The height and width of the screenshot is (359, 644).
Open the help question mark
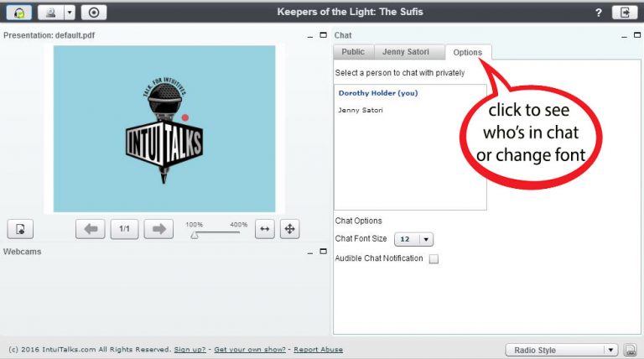tap(599, 13)
